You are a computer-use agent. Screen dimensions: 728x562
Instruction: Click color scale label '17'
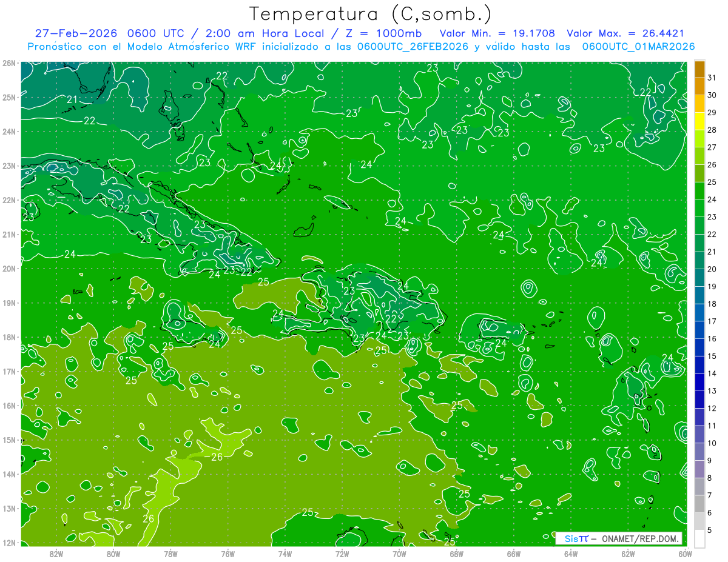point(712,321)
